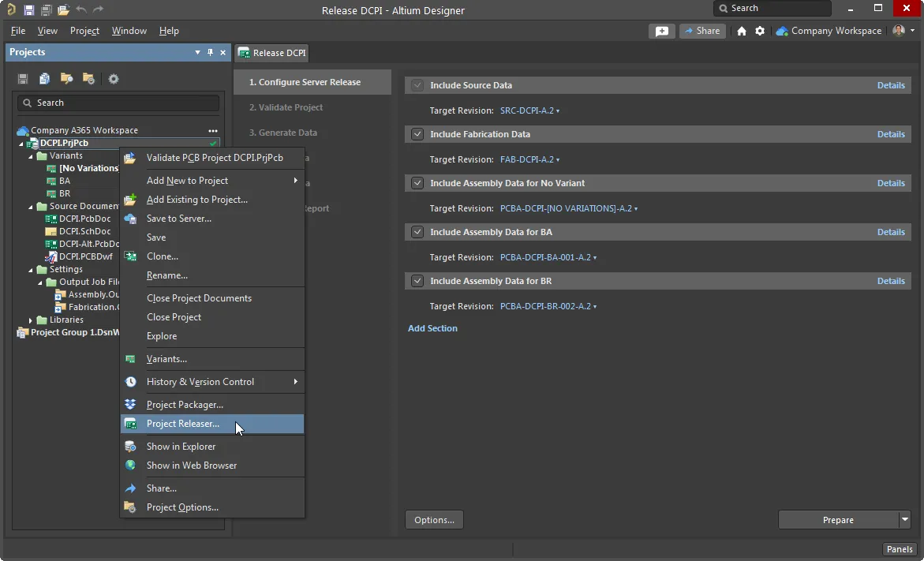Screen dimensions: 924x561
Task: Click the Save All icon in the title bar
Action: click(x=46, y=9)
